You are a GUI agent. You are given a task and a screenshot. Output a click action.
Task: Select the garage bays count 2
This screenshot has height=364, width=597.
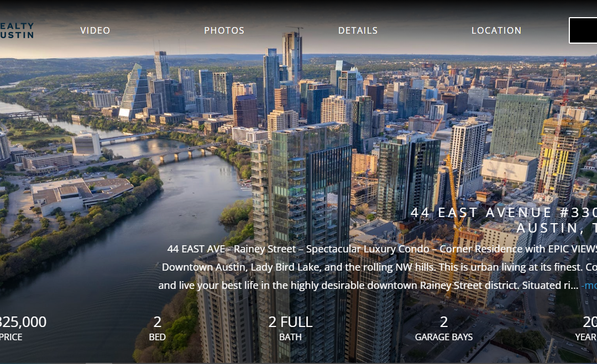pos(444,322)
